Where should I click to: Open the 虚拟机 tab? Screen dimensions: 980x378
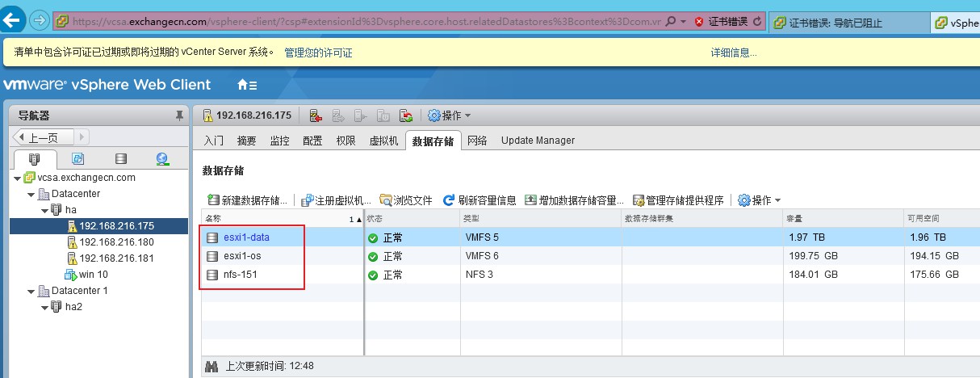coord(383,141)
